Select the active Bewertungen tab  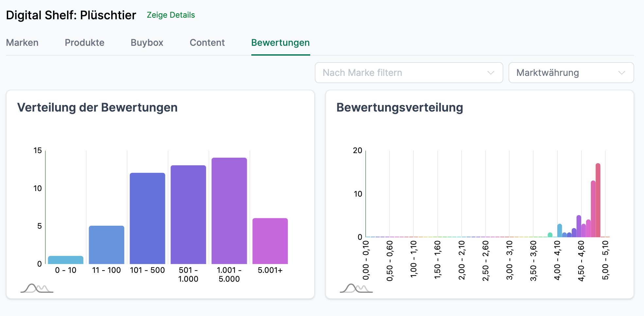280,43
